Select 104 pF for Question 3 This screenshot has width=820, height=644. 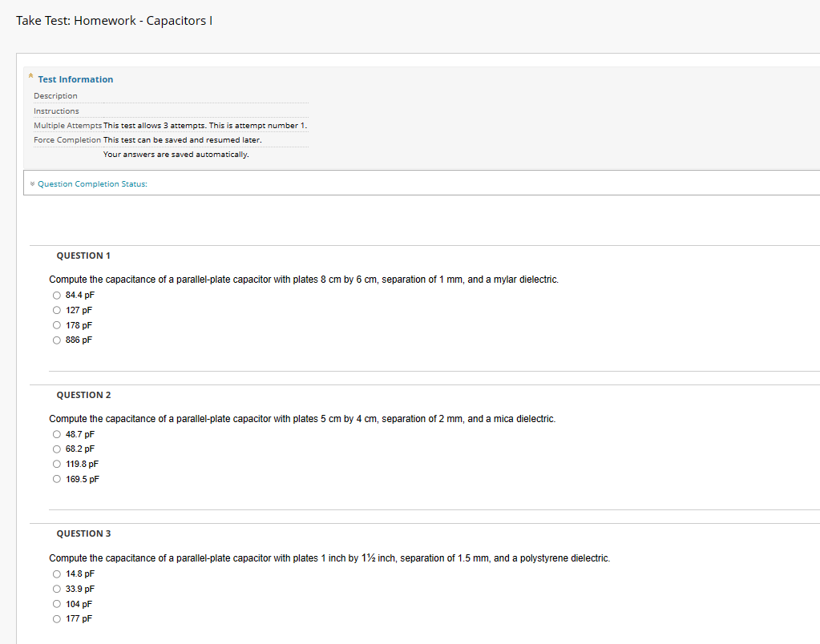(56, 604)
